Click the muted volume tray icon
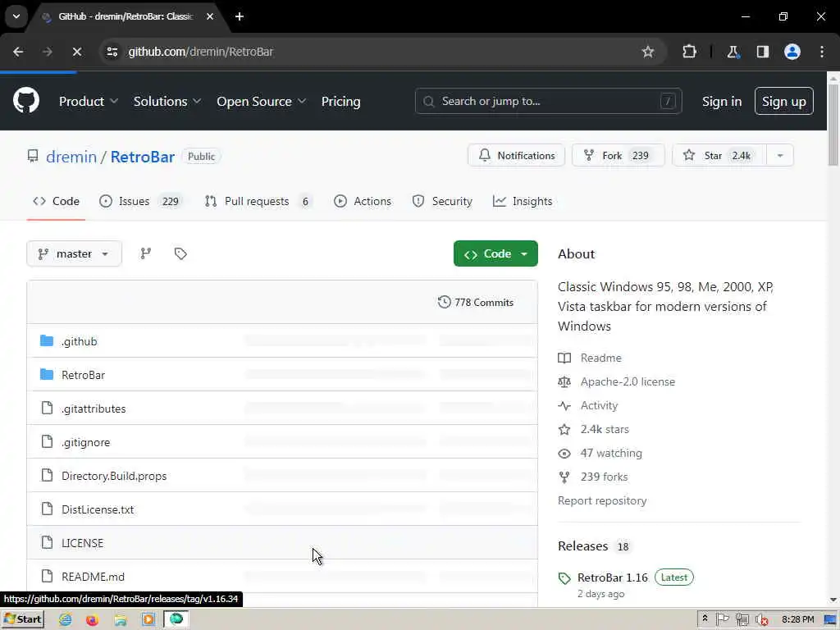Viewport: 840px width, 630px height. click(x=761, y=619)
